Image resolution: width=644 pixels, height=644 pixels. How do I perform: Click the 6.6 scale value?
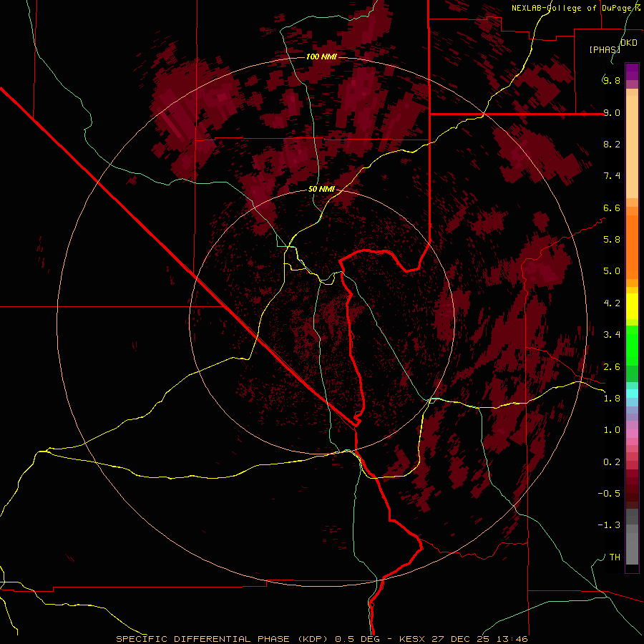pos(612,208)
